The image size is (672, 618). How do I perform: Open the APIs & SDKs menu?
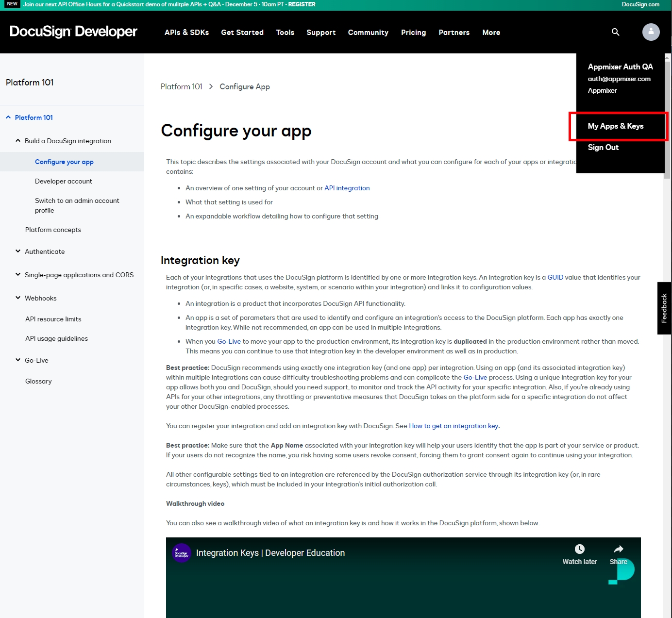(186, 33)
